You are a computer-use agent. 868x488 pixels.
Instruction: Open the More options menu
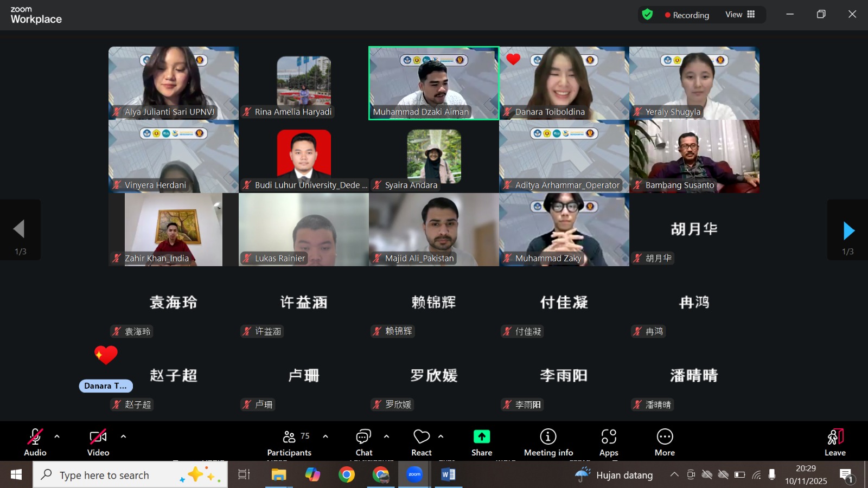[665, 442]
